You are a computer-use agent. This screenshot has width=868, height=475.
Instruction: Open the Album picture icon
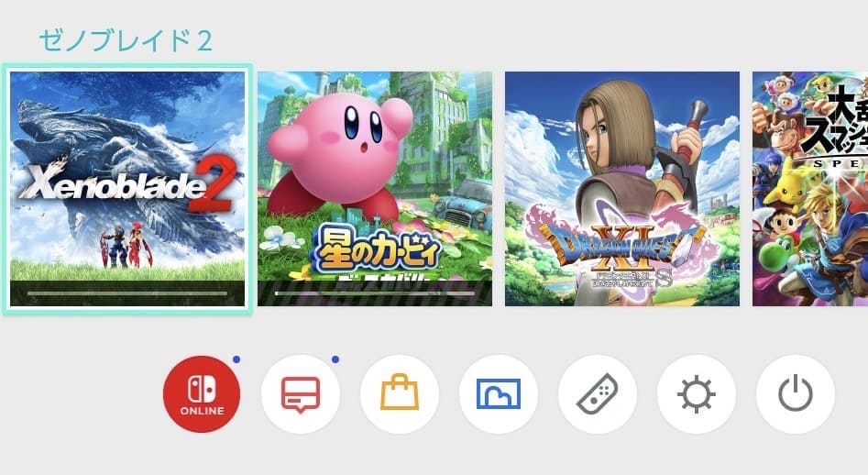[x=499, y=394]
